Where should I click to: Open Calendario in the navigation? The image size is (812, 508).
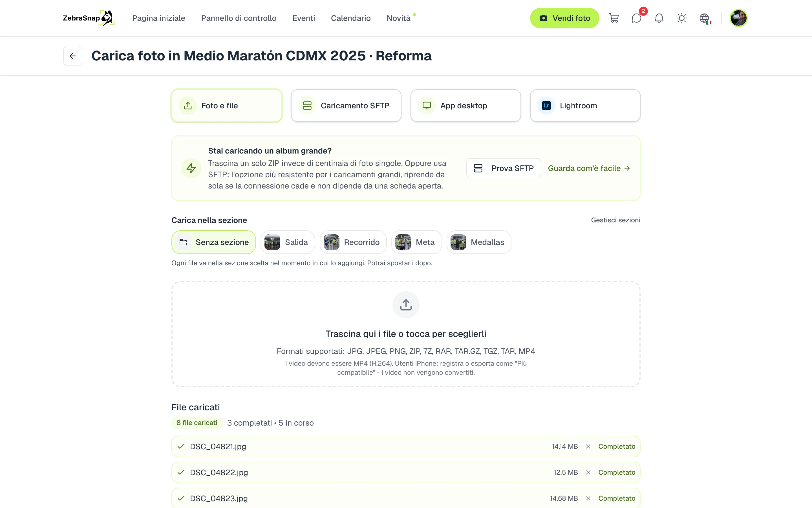pyautogui.click(x=351, y=18)
